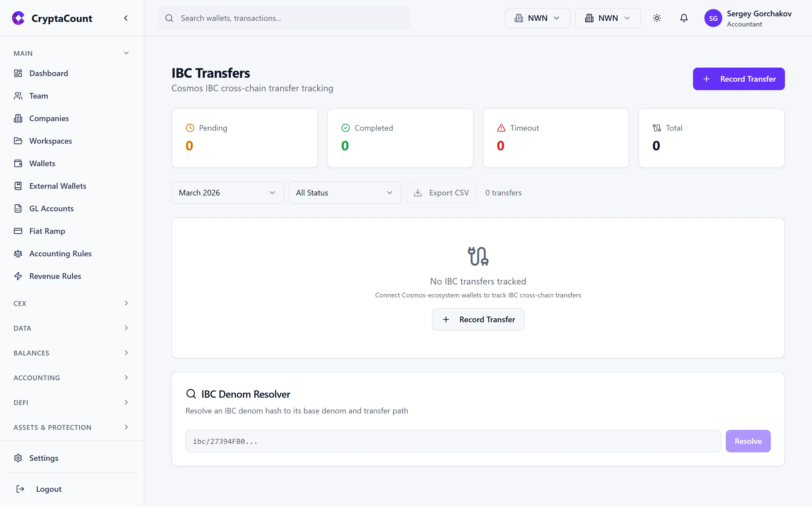Open the first NWN company dropdown
This screenshot has height=507, width=812.
coord(537,18)
